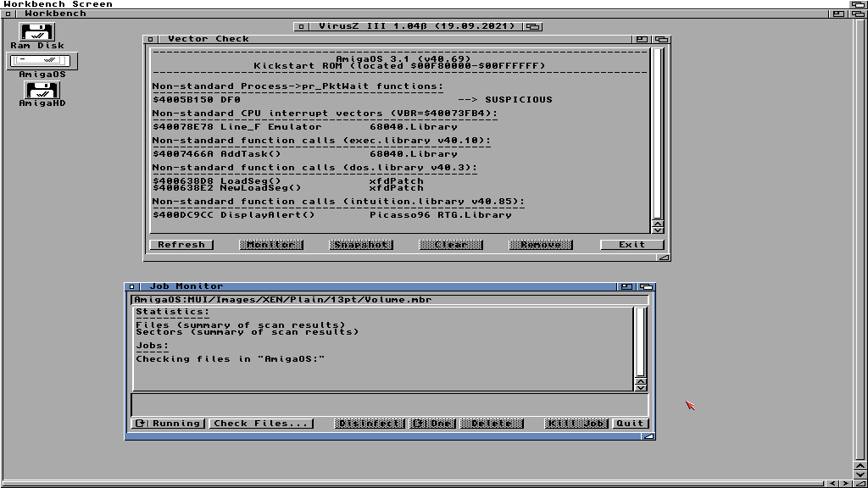The height and width of the screenshot is (488, 868).
Task: Click the Workbench window scroll up arrow
Action: 860,466
